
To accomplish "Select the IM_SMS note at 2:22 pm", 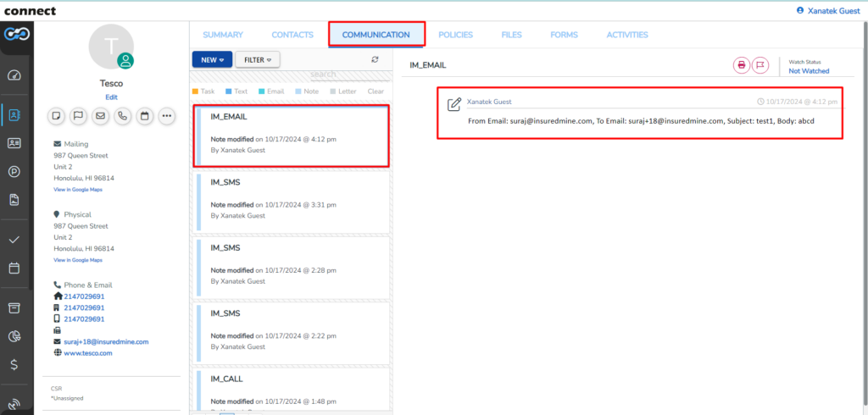I will click(291, 334).
